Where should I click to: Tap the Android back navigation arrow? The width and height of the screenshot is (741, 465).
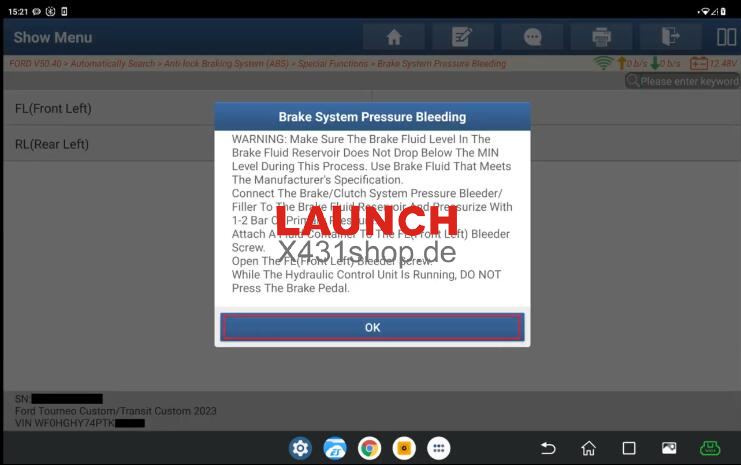[x=547, y=448]
